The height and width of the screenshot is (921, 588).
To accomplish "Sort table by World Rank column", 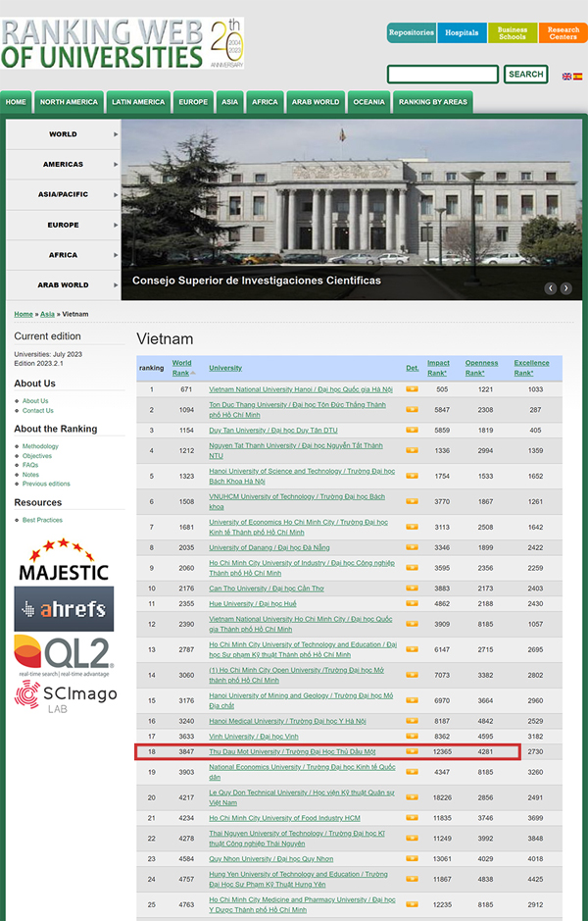I will pyautogui.click(x=182, y=368).
